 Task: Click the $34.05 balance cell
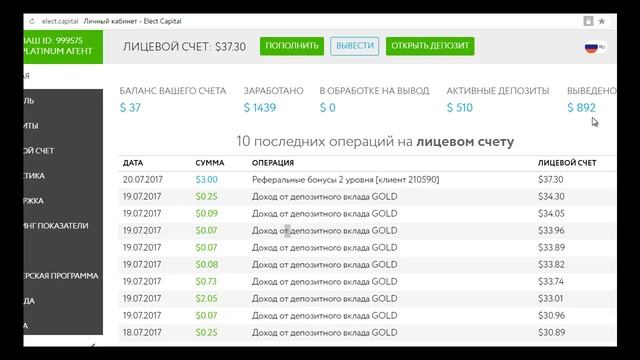click(x=551, y=213)
